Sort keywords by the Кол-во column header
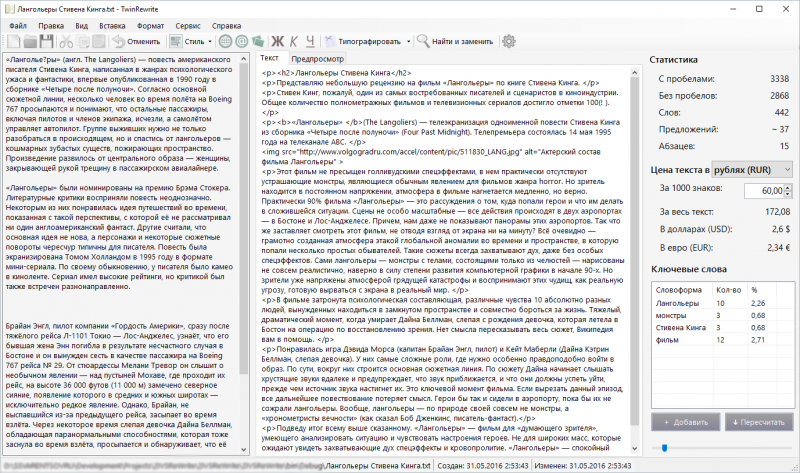 [730, 290]
